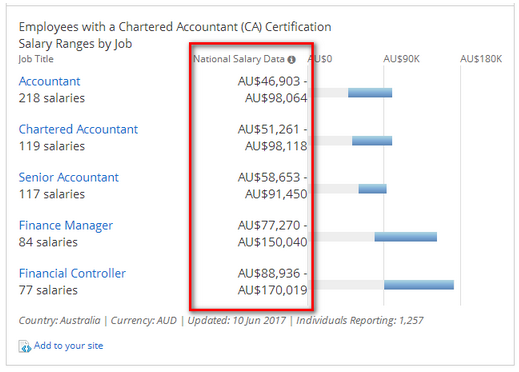Click the Finance Manager salary range bar
Image resolution: width=519 pixels, height=372 pixels.
point(406,237)
